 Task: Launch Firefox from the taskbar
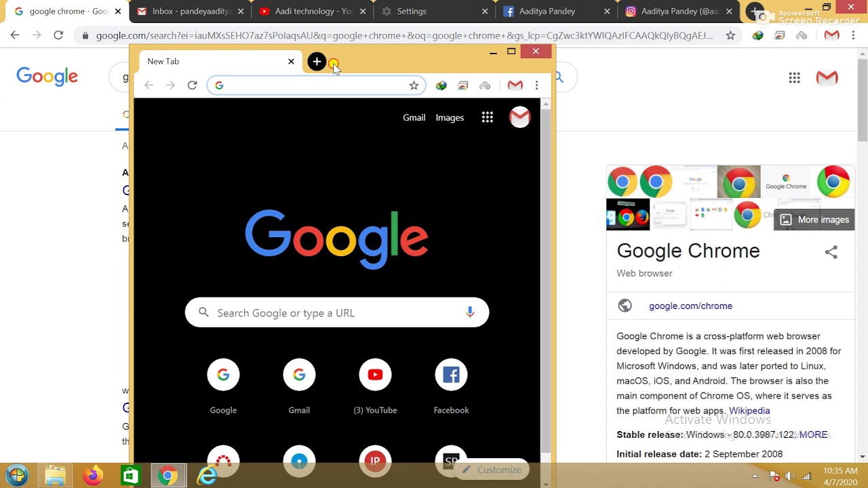click(93, 476)
